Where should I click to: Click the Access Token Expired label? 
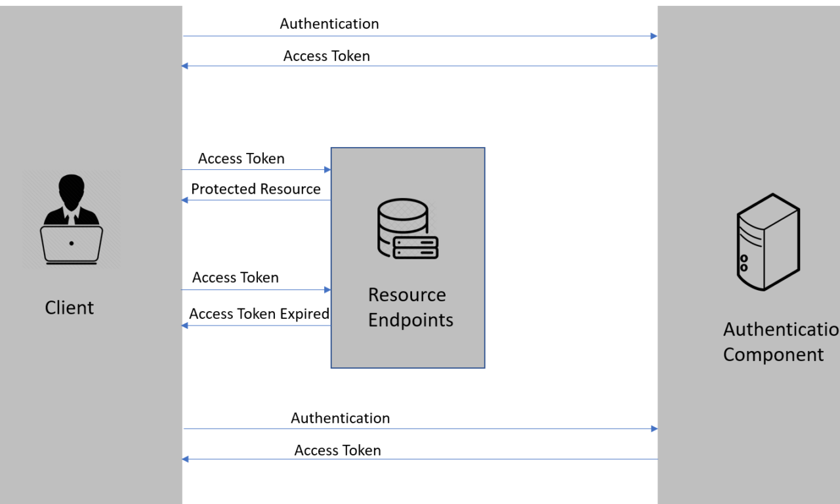tap(259, 314)
